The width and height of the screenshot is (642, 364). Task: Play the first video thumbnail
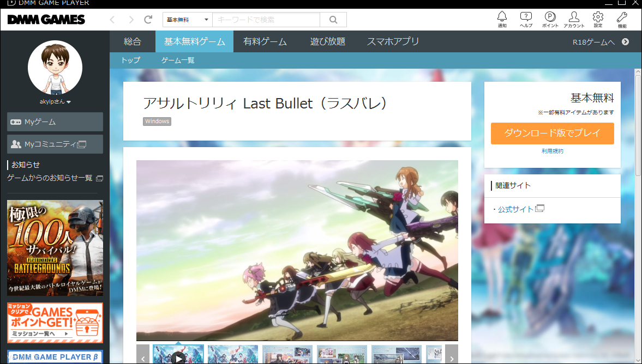click(x=178, y=355)
